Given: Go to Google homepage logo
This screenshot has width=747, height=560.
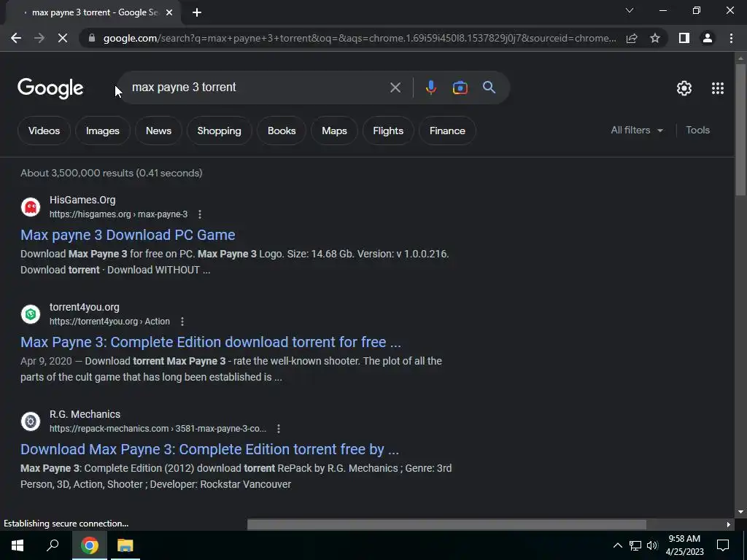Looking at the screenshot, I should [x=50, y=88].
